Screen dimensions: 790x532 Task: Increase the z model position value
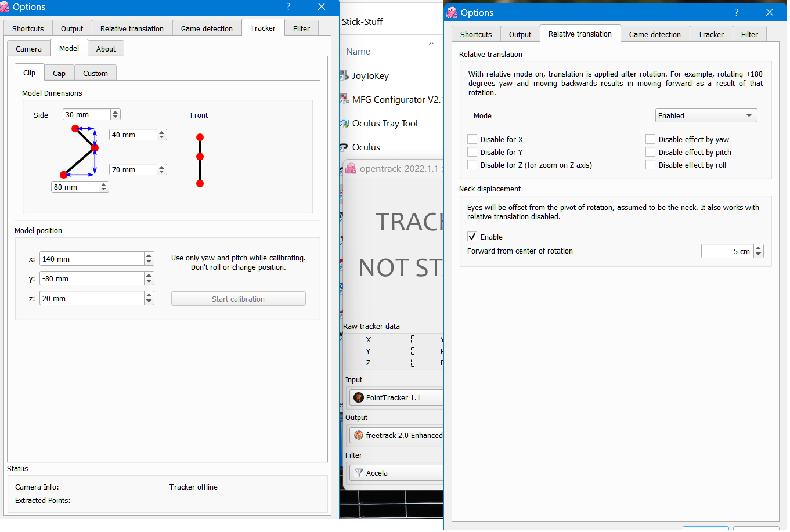pos(149,295)
